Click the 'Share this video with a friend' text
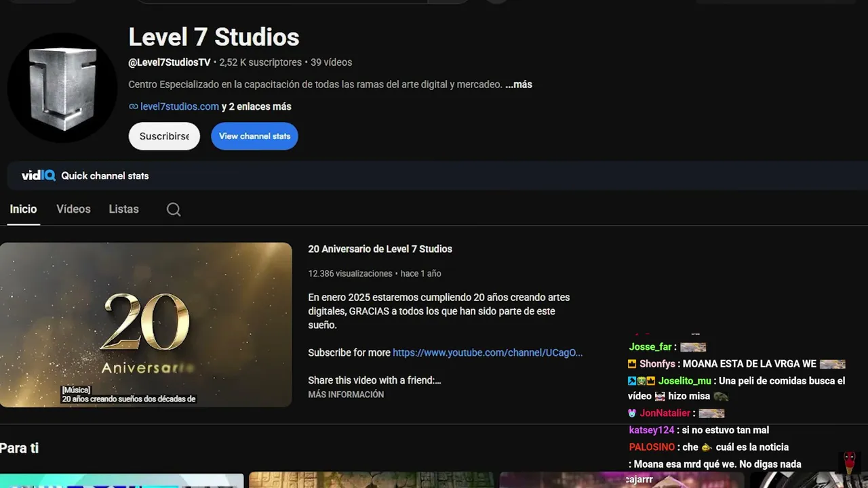The image size is (868, 488). [374, 380]
